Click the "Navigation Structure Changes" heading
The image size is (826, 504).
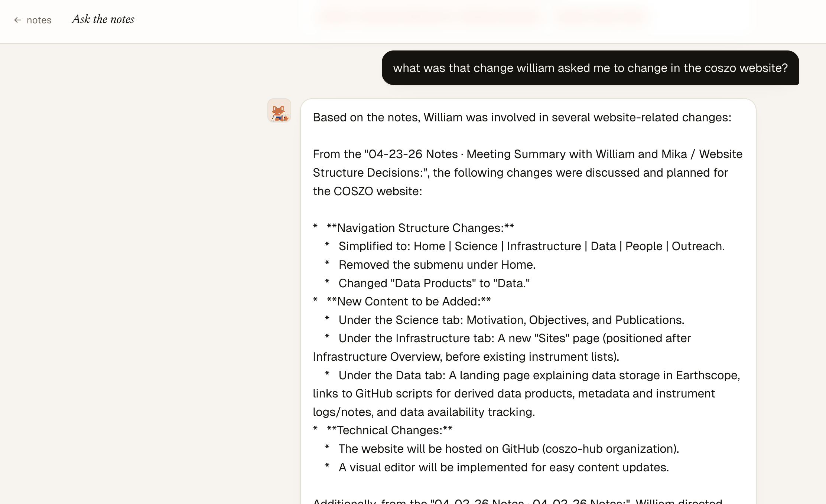[420, 228]
